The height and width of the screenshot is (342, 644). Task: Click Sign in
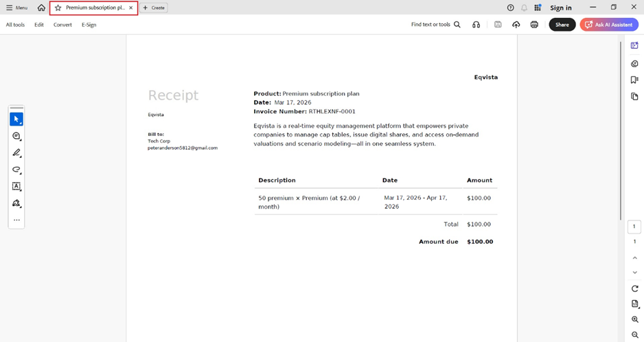click(x=561, y=8)
